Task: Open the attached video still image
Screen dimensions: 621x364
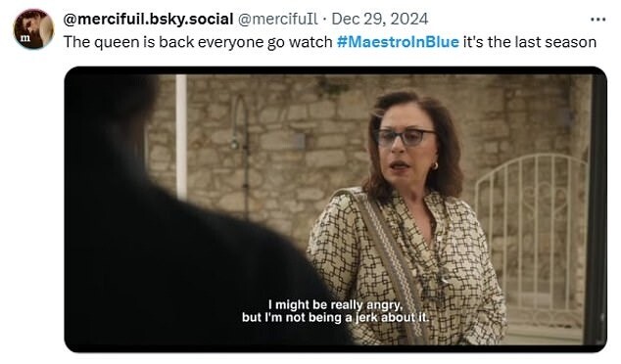Action: tap(335, 209)
